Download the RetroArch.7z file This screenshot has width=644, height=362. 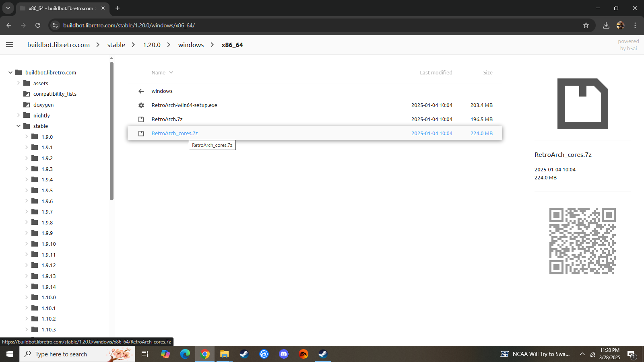click(167, 119)
